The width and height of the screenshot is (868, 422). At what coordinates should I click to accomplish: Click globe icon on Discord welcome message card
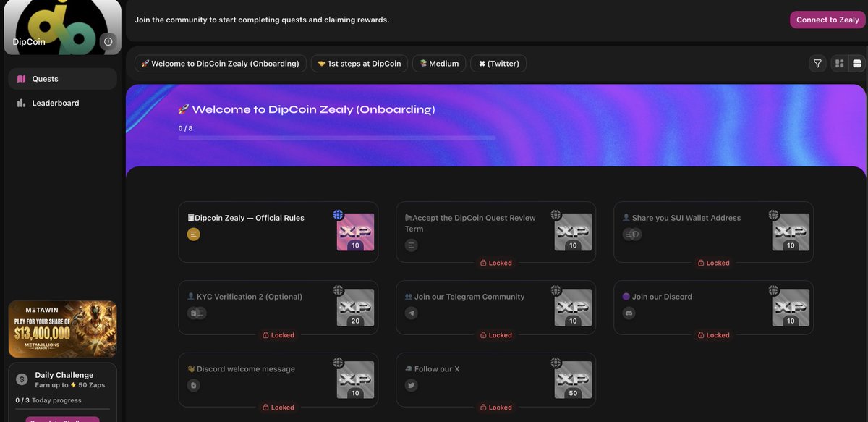click(338, 363)
